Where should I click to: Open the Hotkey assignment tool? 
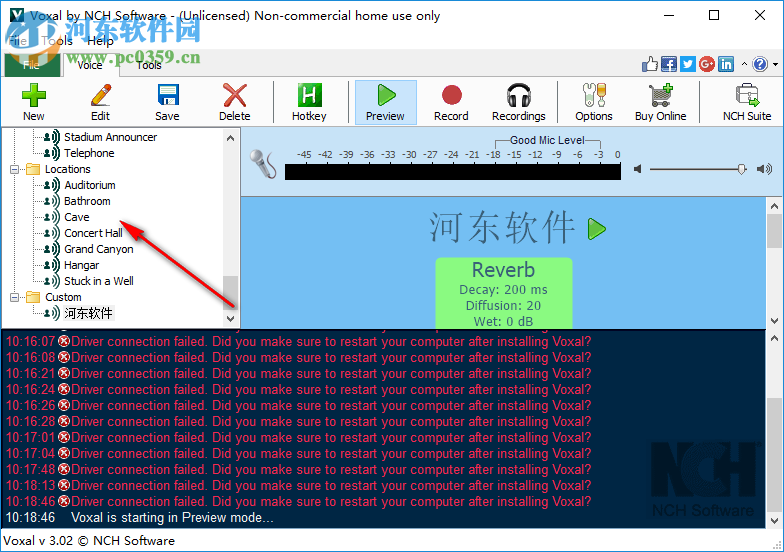(309, 102)
